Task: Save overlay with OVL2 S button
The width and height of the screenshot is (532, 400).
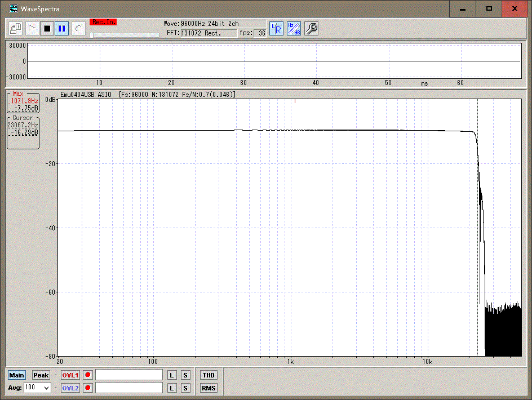Action: click(x=185, y=388)
